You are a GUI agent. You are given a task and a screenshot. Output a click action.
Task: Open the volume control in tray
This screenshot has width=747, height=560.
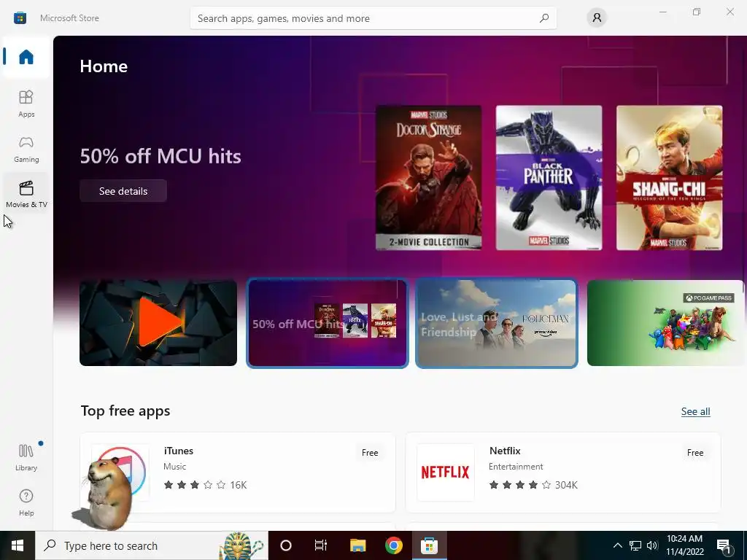pyautogui.click(x=652, y=545)
